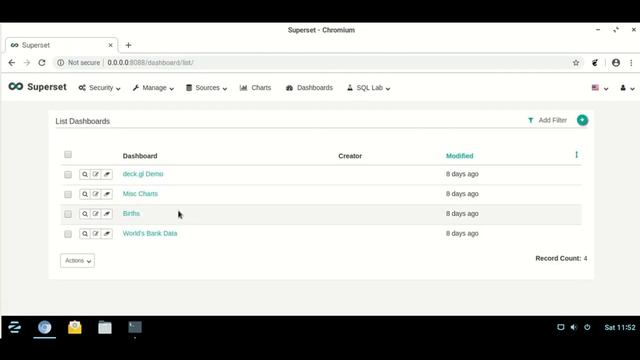Go forward in browser history
Viewport: 640px width, 360px height.
(27, 62)
